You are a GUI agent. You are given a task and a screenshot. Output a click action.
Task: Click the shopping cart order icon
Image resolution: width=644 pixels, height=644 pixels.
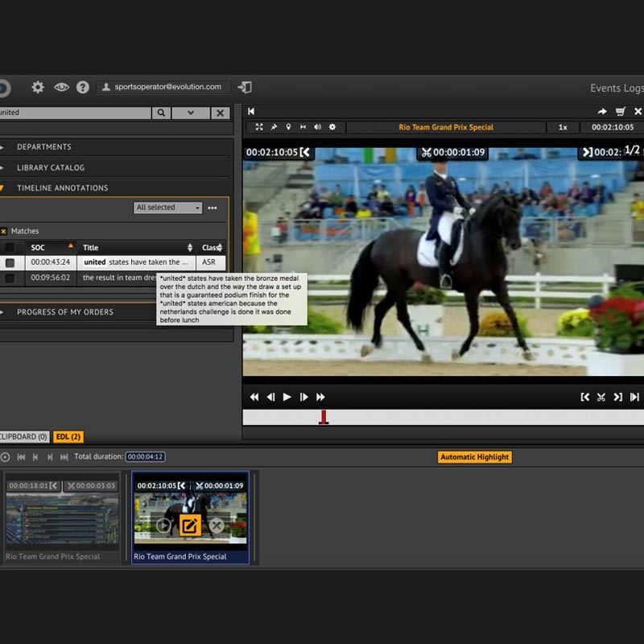coord(621,112)
